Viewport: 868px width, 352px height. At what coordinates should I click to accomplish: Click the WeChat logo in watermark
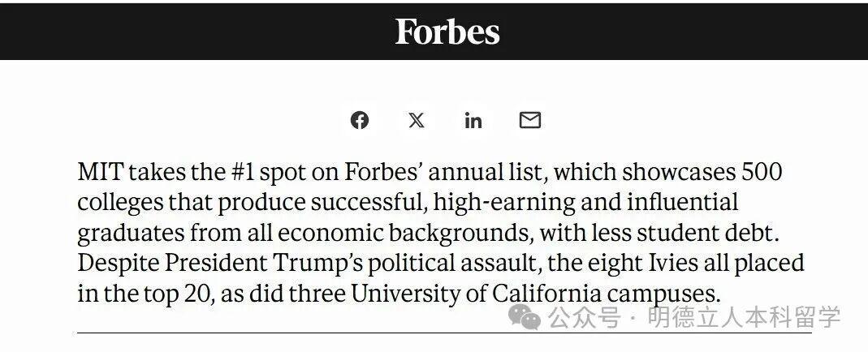pos(525,317)
